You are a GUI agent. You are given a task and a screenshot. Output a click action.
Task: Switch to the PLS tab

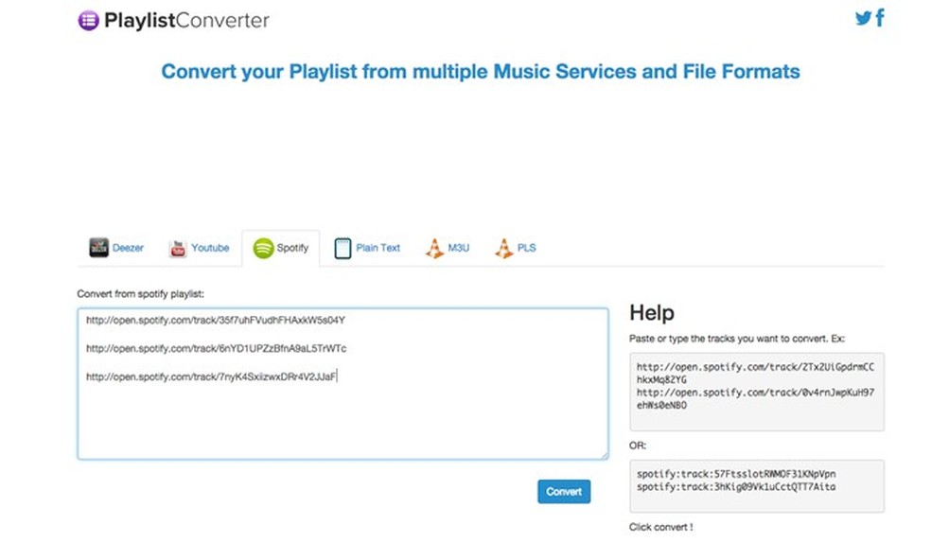click(x=516, y=248)
